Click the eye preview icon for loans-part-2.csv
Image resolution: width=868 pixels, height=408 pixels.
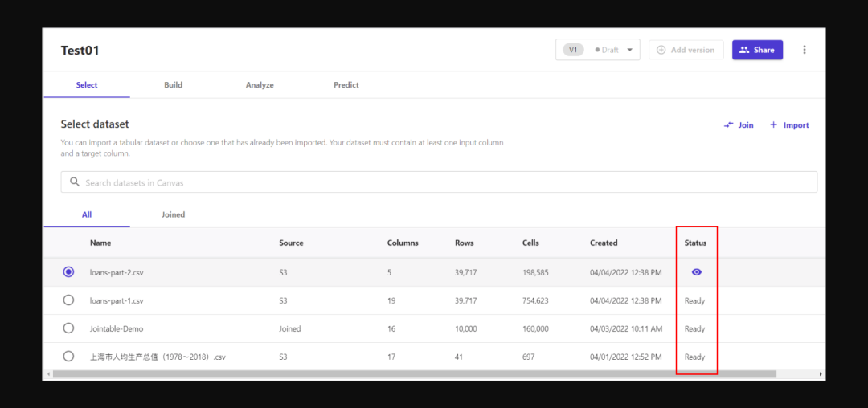(x=696, y=272)
